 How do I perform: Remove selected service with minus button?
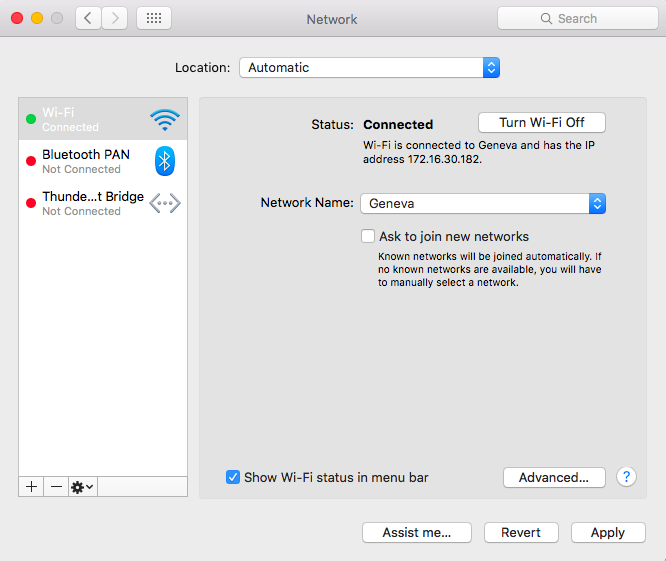56,486
